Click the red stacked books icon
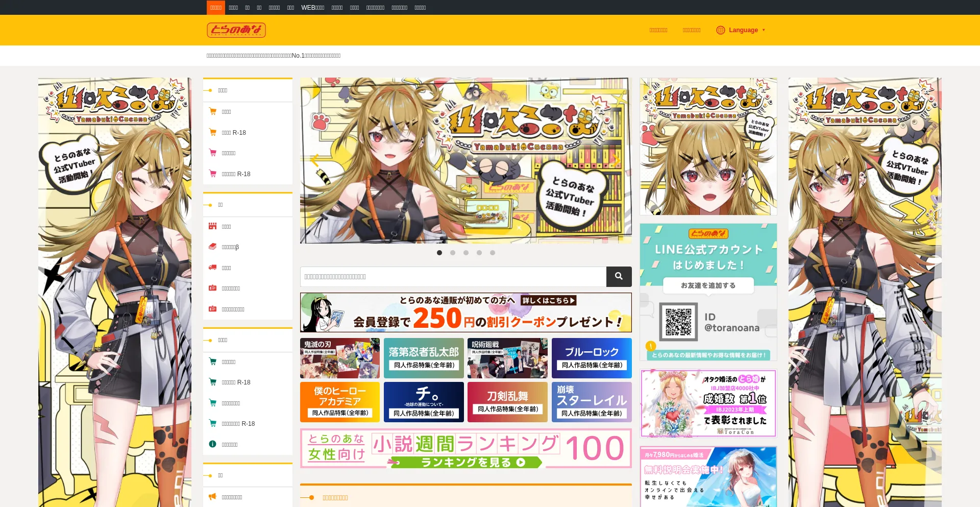The image size is (980, 507). (213, 247)
